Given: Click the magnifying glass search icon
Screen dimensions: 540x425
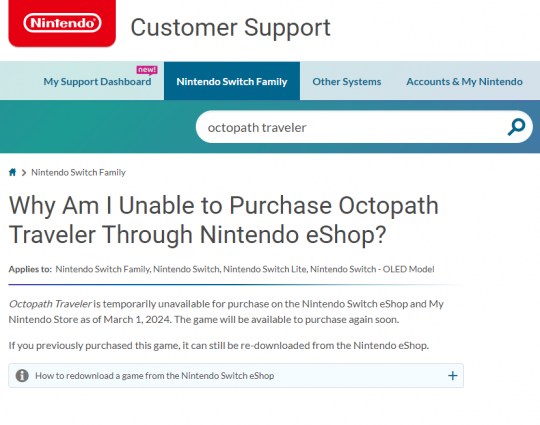Looking at the screenshot, I should click(x=516, y=127).
